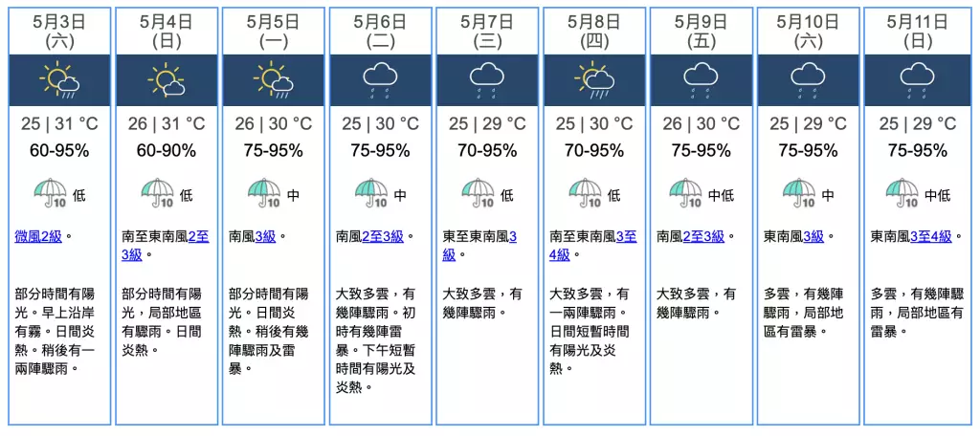Click the May 3 rain probability umbrella icon
The height and width of the screenshot is (436, 980).
pos(52,193)
